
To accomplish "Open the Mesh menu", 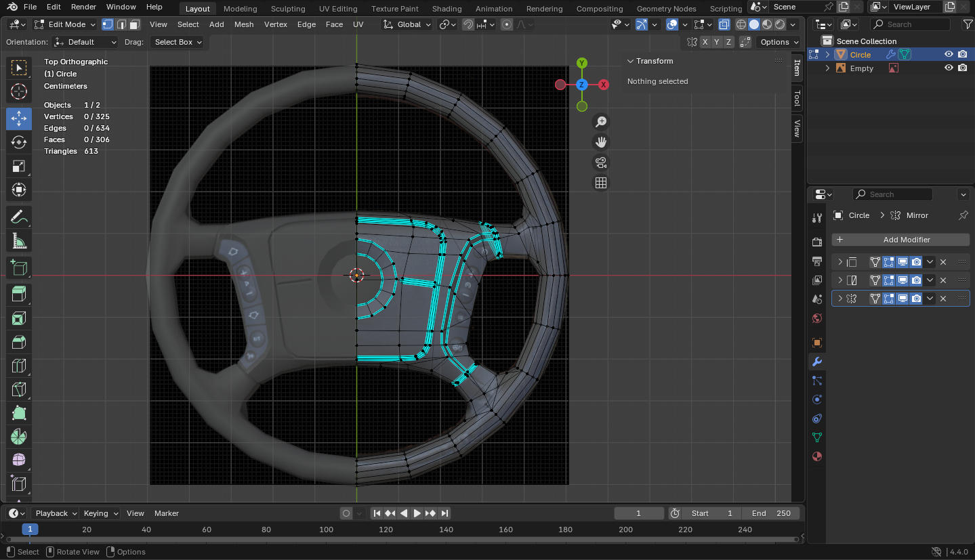I will (244, 24).
